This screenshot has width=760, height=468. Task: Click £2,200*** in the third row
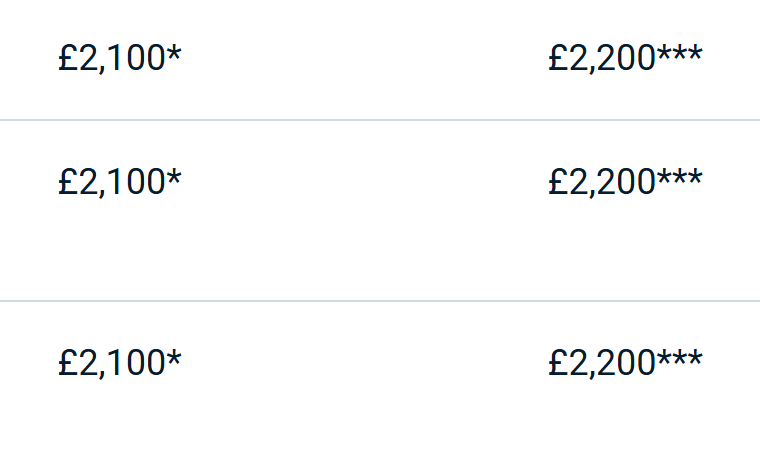[x=625, y=363]
